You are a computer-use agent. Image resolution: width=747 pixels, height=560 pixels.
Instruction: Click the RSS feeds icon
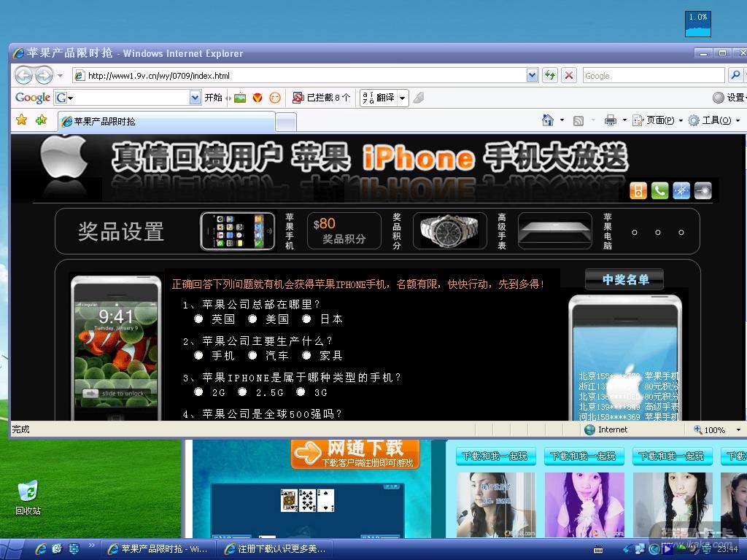tap(578, 121)
